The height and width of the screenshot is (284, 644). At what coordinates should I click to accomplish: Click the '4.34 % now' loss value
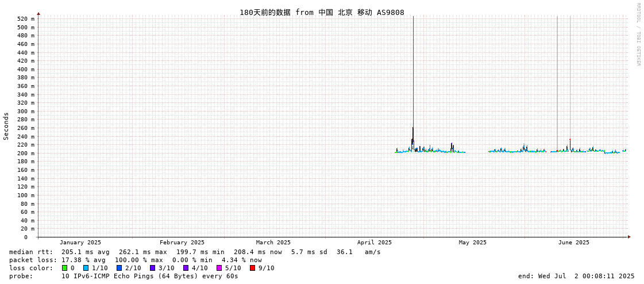(x=241, y=260)
